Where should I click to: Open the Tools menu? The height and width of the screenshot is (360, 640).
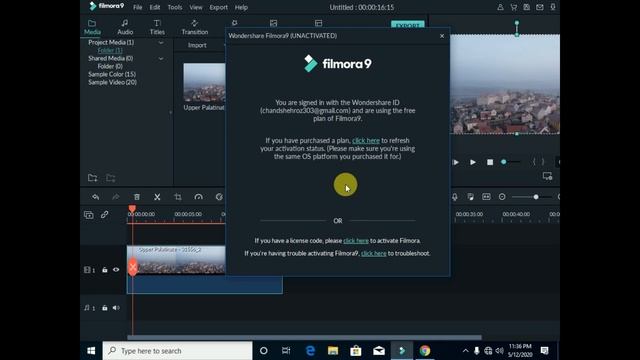point(175,7)
